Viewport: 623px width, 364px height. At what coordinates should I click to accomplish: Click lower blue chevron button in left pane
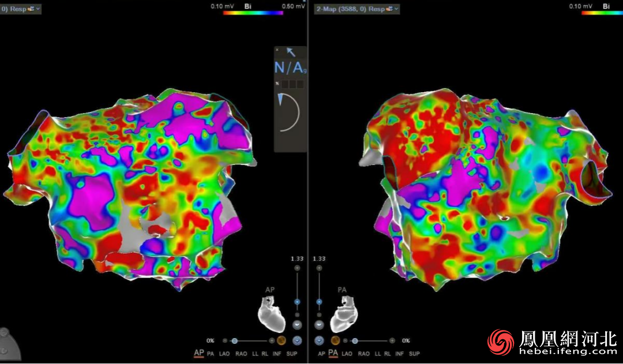(297, 340)
